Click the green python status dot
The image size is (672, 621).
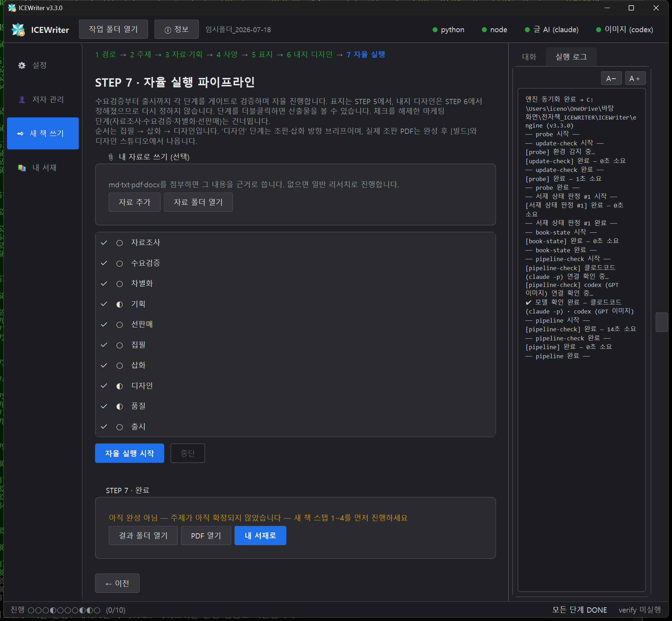pyautogui.click(x=435, y=30)
